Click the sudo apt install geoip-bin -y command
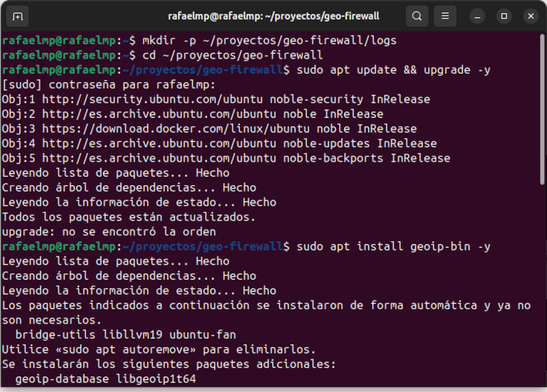The width and height of the screenshot is (547, 392). click(x=394, y=247)
